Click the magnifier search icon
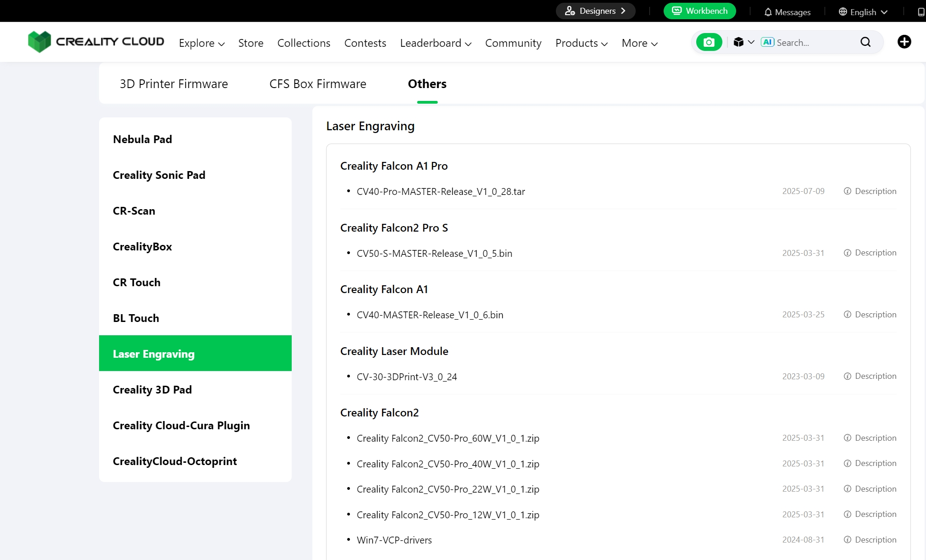Image resolution: width=926 pixels, height=560 pixels. pos(865,42)
